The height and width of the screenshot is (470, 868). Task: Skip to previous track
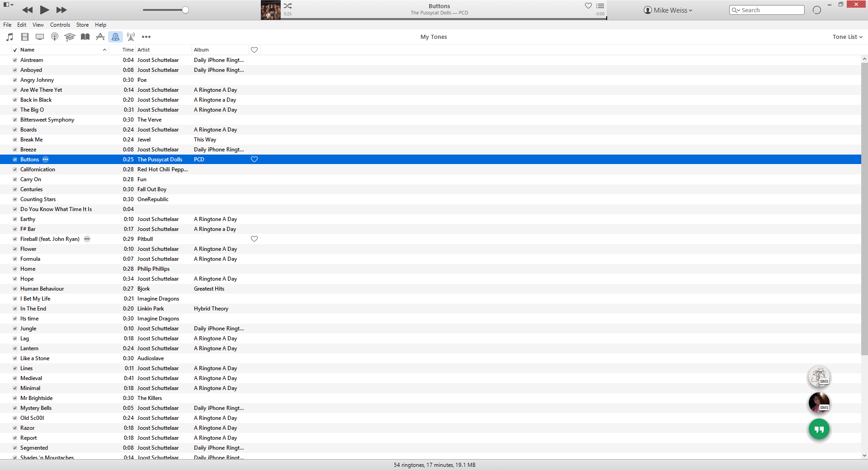click(27, 10)
